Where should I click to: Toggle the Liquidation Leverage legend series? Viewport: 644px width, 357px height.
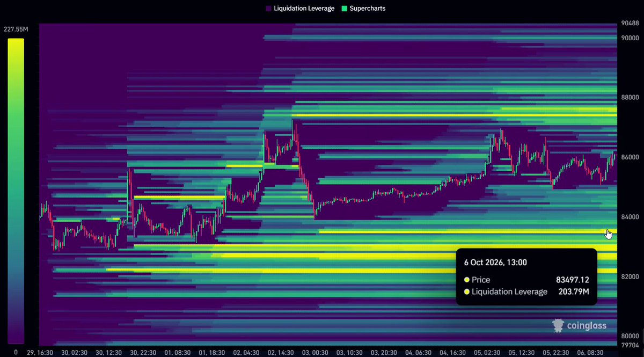click(x=300, y=9)
